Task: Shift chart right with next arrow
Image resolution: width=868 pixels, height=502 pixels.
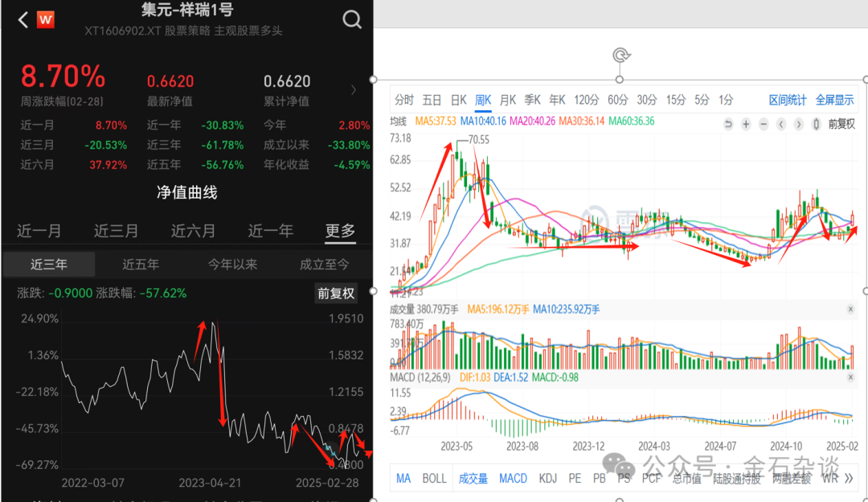Action: coord(798,124)
